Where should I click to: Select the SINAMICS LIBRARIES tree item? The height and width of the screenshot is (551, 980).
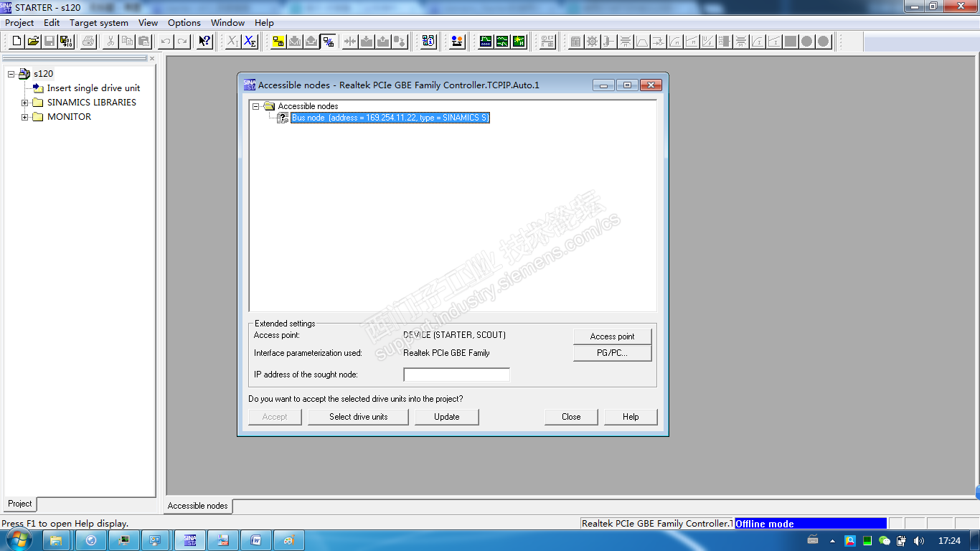click(x=92, y=103)
